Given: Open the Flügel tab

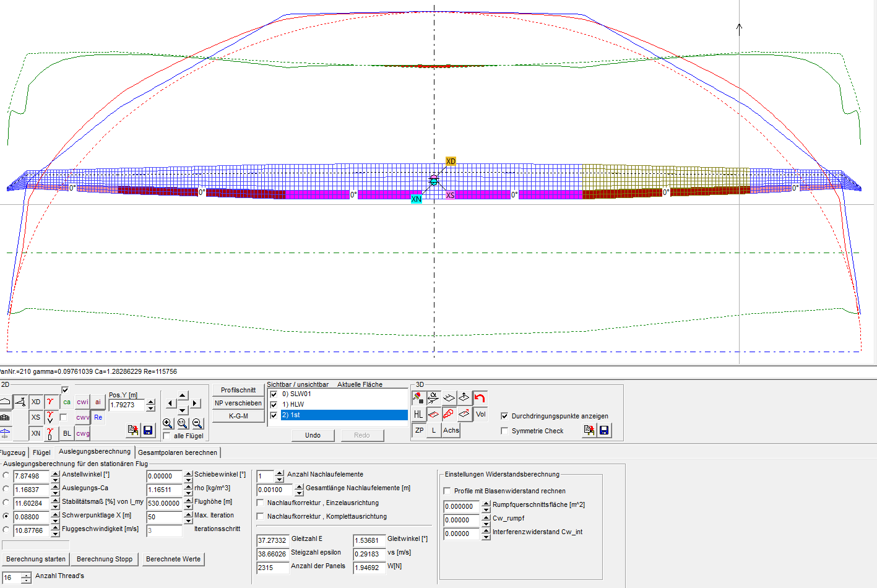Looking at the screenshot, I should [41, 452].
